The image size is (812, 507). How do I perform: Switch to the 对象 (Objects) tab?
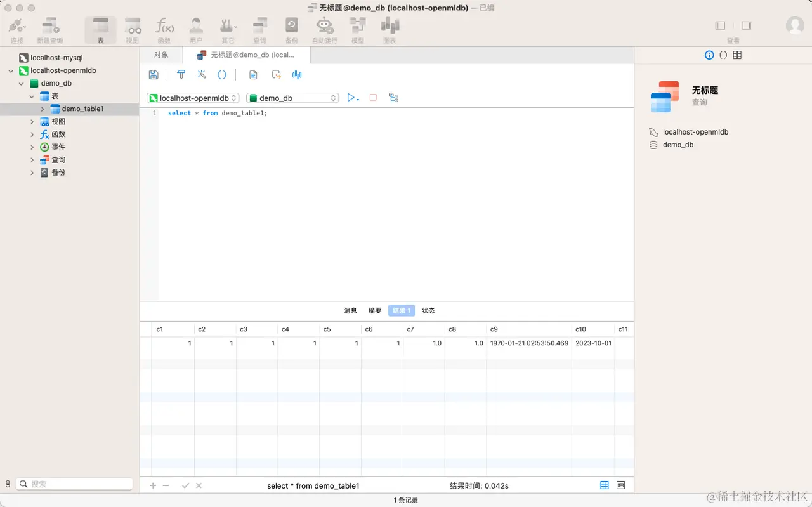[x=161, y=55]
